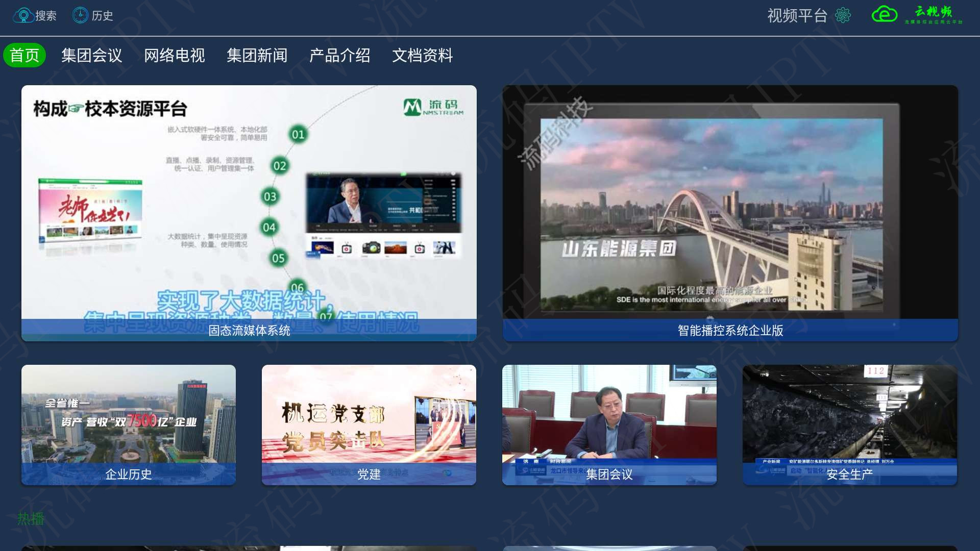The image size is (980, 551).
Task: Open the 企业历史 thumbnail
Action: pos(129,424)
